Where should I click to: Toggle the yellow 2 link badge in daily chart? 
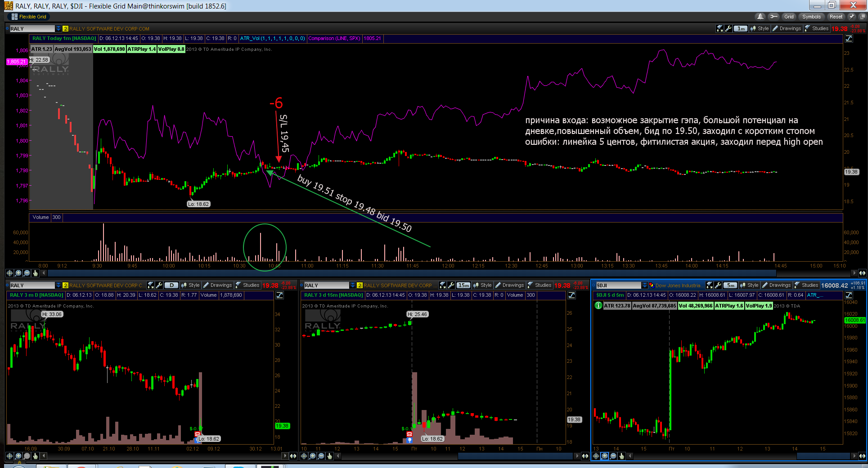(x=65, y=285)
